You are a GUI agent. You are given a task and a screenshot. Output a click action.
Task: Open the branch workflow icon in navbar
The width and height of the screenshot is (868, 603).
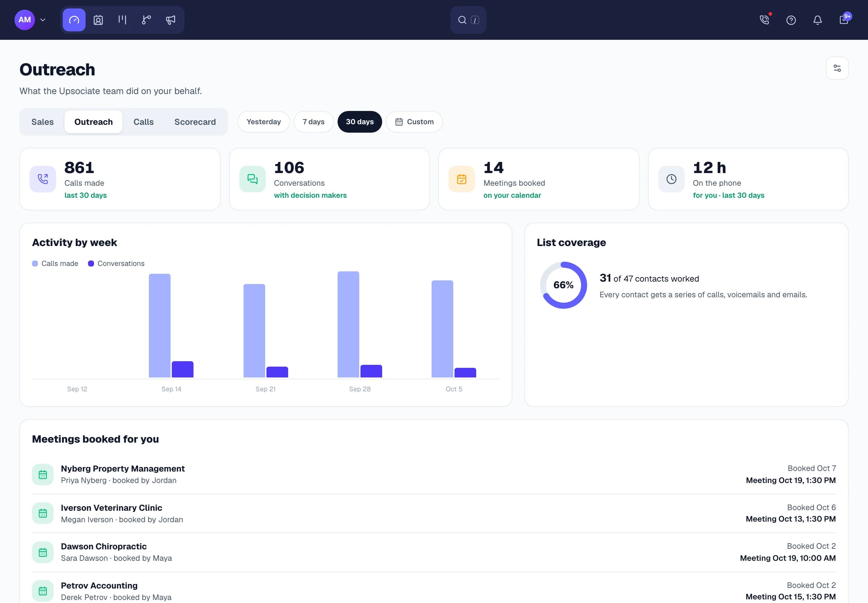[x=146, y=20]
